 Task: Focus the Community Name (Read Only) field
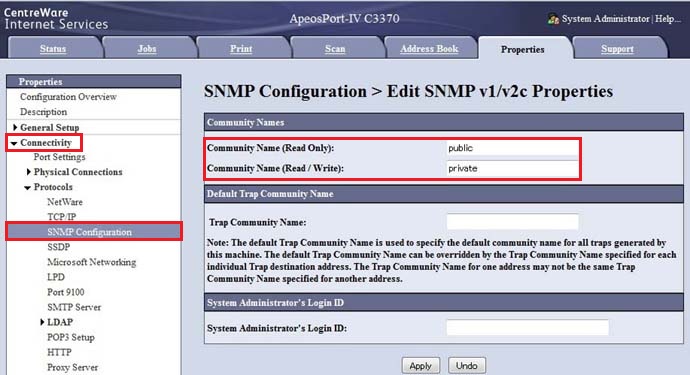(x=512, y=148)
